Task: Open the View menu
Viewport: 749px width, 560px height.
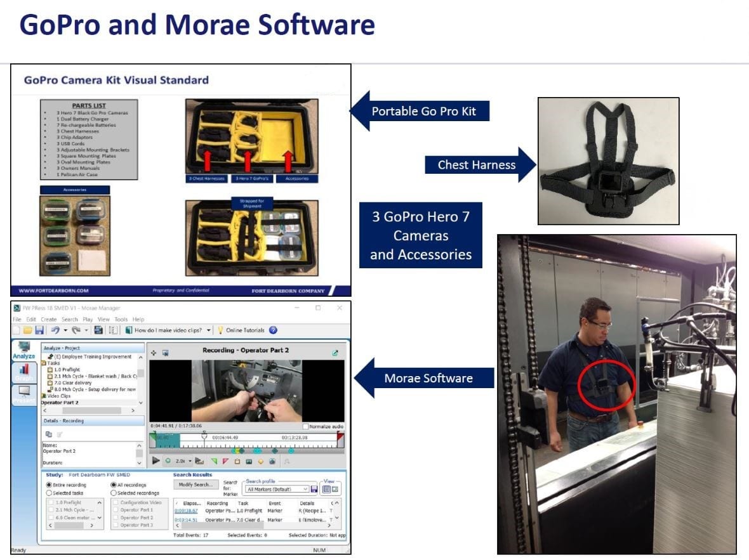Action: point(103,320)
